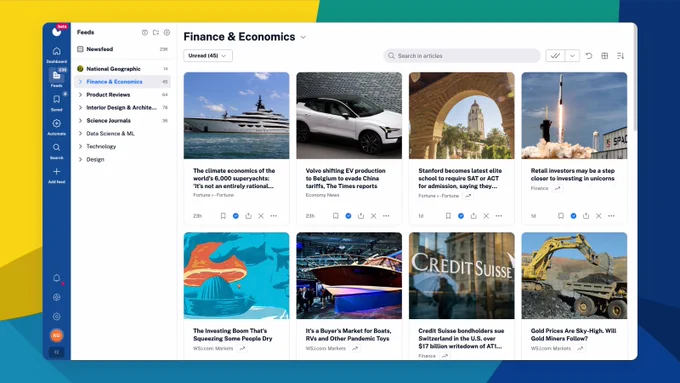Click trending icon next to Finance source on Retail investors card

click(x=557, y=188)
